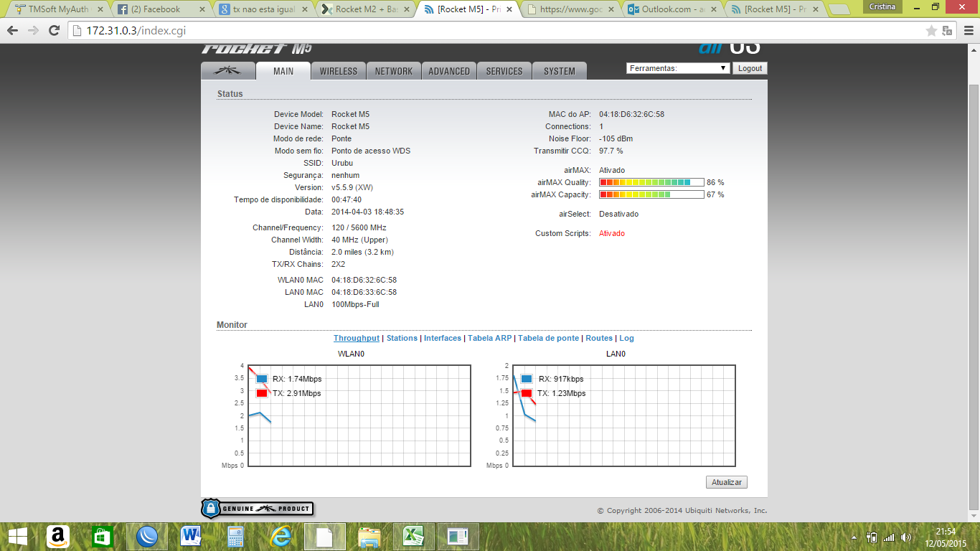
Task: Open the Chrome menu hamburger icon
Action: 967,31
